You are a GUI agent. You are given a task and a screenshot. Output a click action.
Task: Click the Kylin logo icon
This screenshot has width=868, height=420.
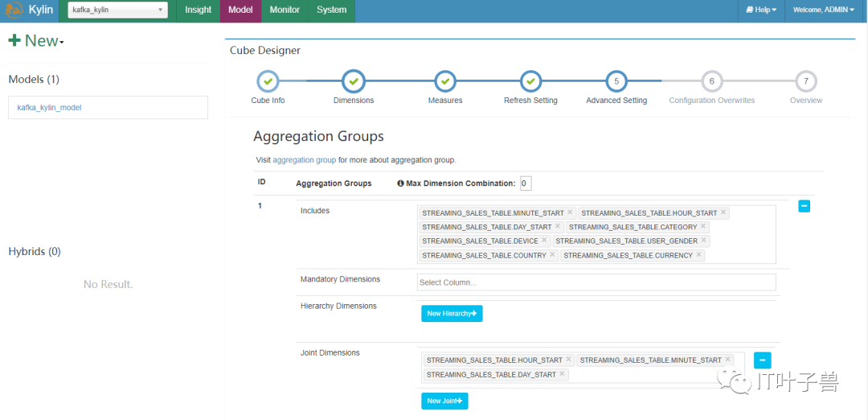[14, 10]
